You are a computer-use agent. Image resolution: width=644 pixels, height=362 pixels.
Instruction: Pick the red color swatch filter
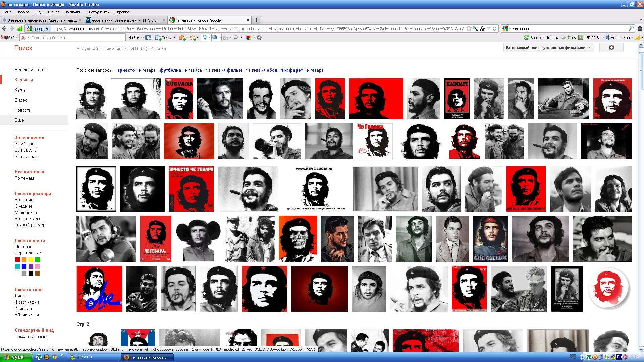17,260
